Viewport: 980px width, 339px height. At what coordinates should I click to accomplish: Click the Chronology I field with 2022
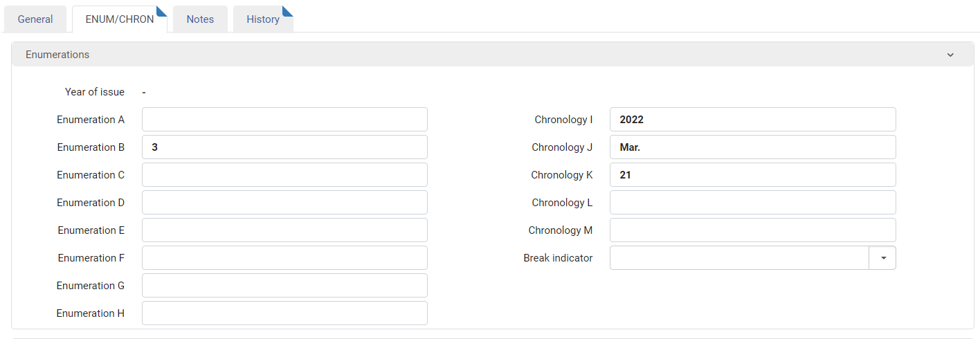pyautogui.click(x=753, y=120)
